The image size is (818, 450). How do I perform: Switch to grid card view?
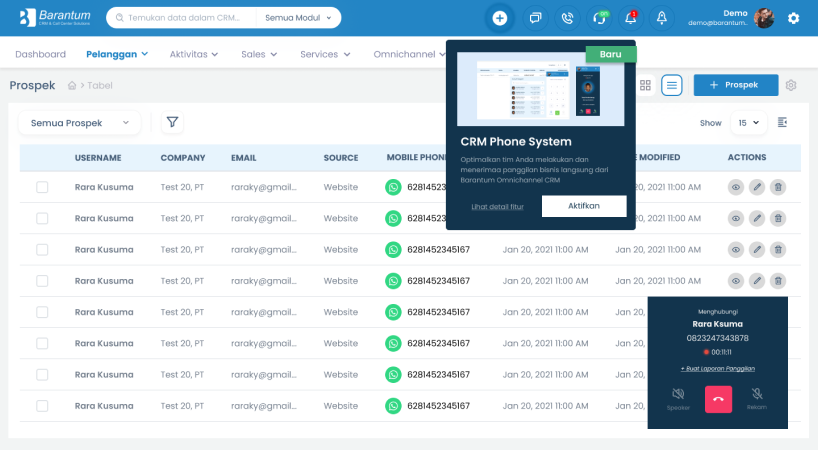click(x=645, y=85)
